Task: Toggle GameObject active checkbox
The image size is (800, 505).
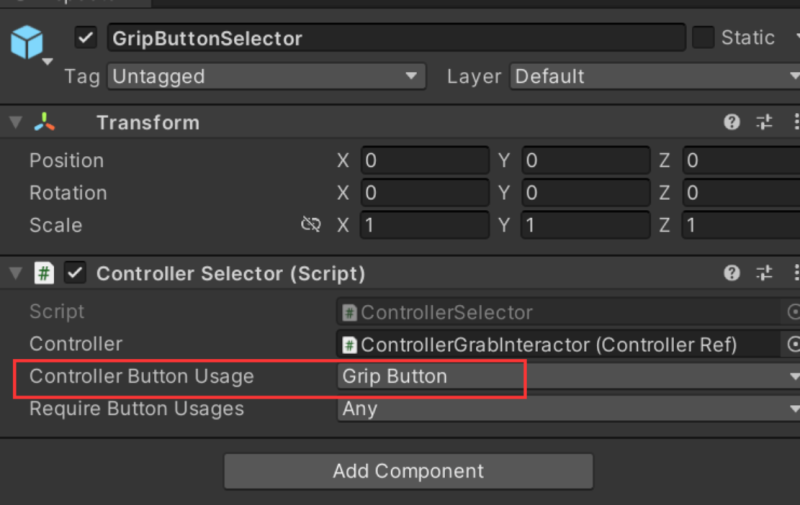Action: [x=87, y=38]
